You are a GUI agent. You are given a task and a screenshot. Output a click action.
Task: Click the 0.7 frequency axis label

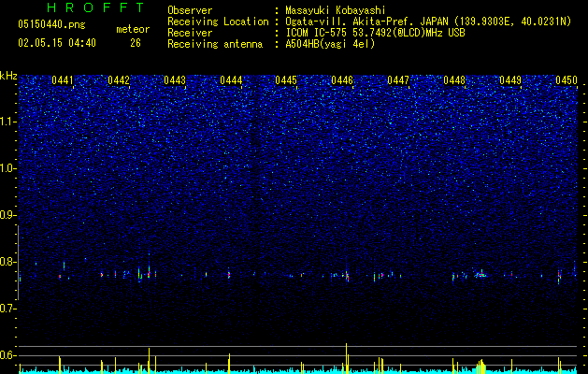8,309
